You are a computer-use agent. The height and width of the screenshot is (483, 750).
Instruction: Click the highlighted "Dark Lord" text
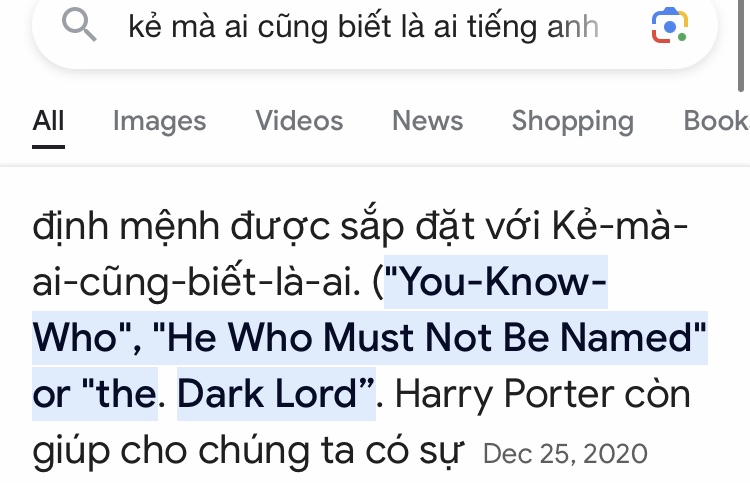[x=276, y=394]
